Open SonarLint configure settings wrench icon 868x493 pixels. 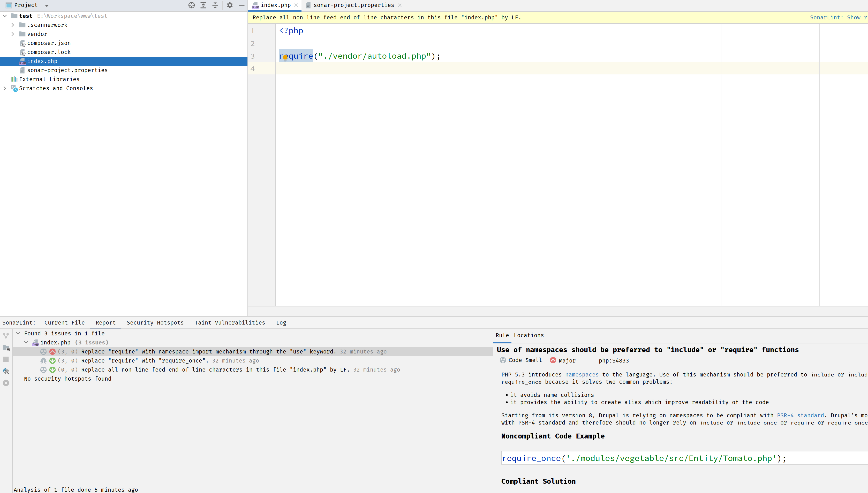pyautogui.click(x=6, y=371)
